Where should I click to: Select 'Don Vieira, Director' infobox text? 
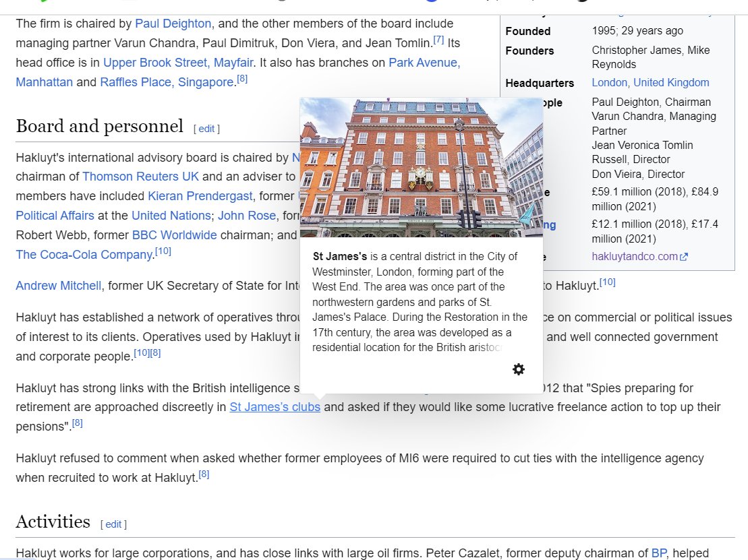[x=638, y=174]
